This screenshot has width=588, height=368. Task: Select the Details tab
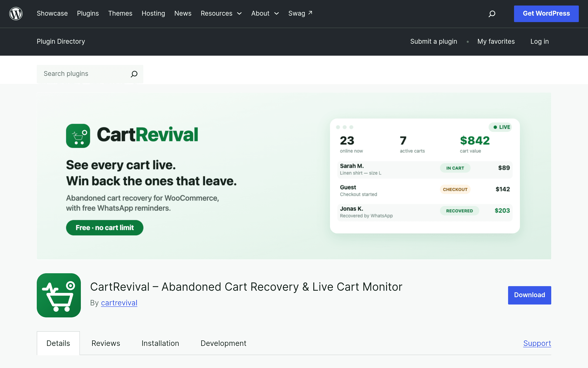coord(58,343)
